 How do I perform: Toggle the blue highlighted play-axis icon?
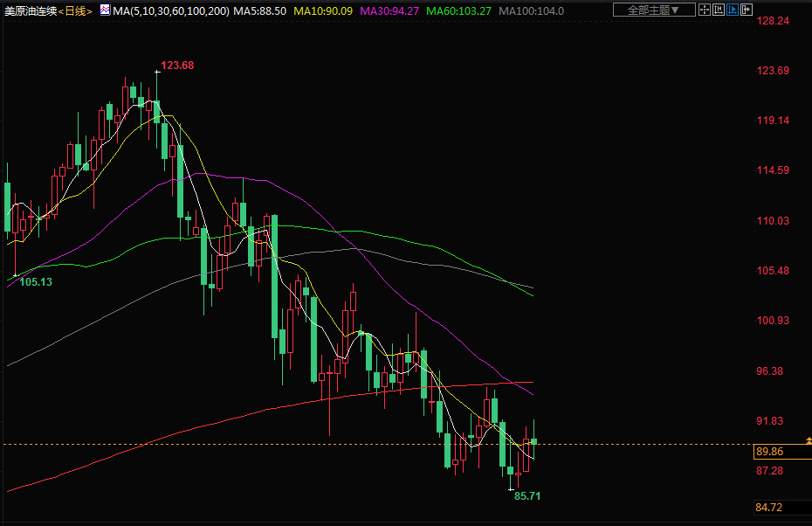click(x=733, y=10)
